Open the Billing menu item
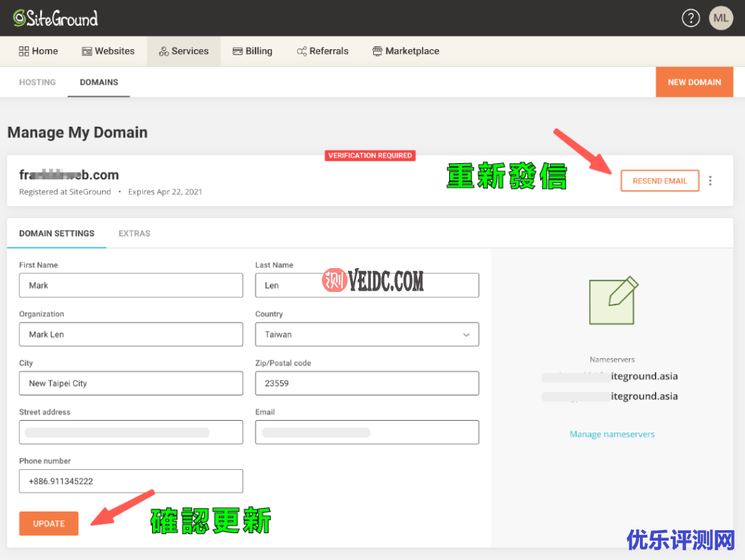The height and width of the screenshot is (560, 745). (x=253, y=51)
